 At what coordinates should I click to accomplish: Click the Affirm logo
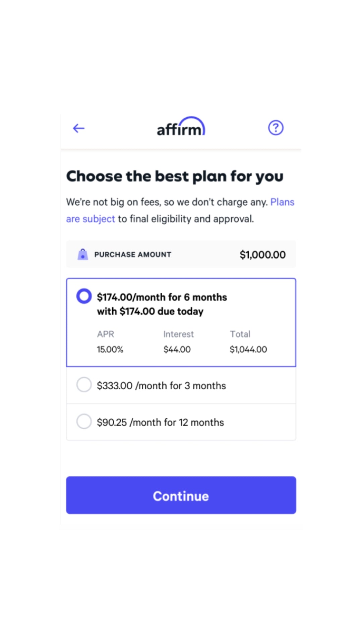tap(181, 127)
